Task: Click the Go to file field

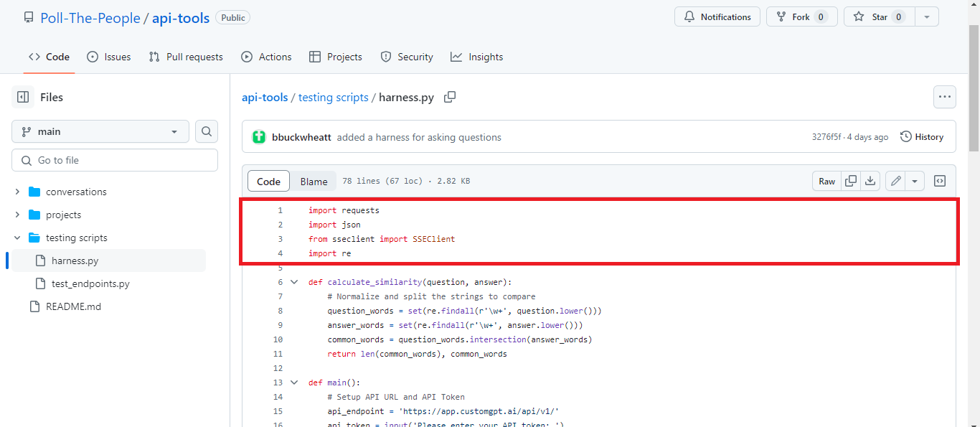Action: [x=115, y=159]
